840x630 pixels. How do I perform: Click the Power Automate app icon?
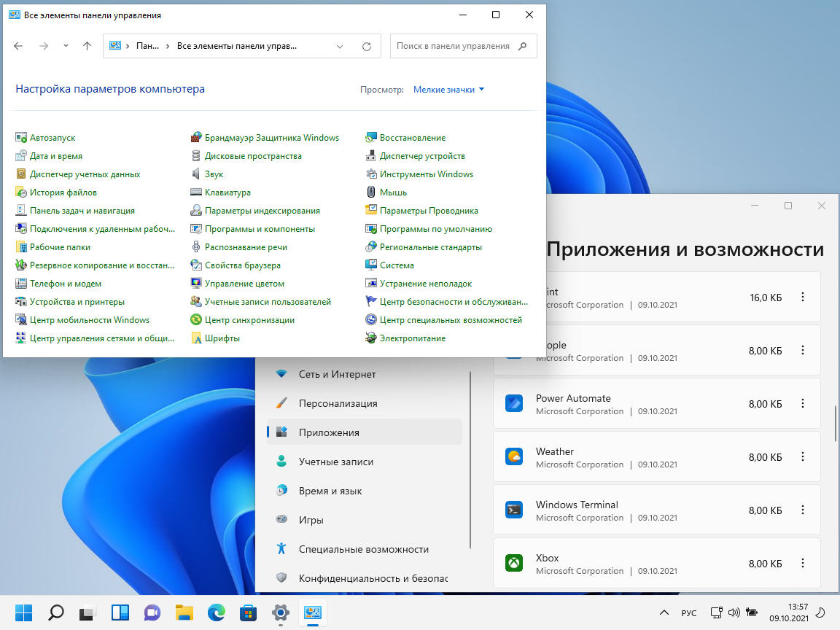(x=514, y=404)
